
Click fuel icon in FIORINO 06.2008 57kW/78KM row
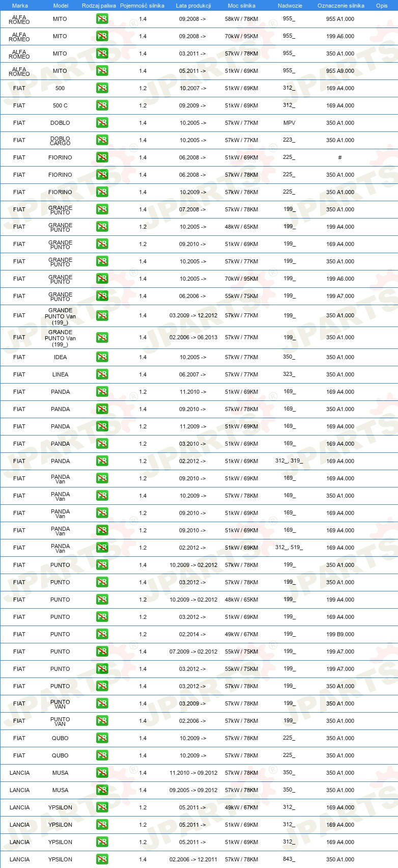click(x=102, y=175)
